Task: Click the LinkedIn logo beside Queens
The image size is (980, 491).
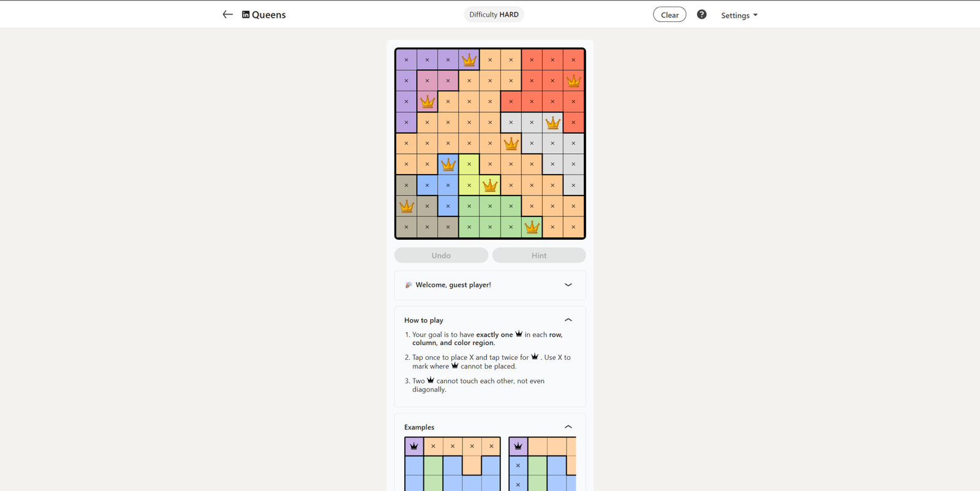Action: (x=246, y=15)
